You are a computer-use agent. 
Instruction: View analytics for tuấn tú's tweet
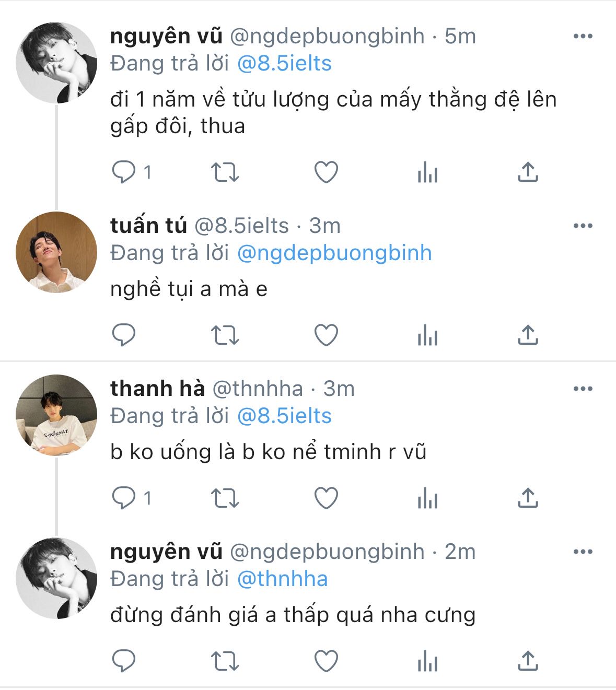pyautogui.click(x=427, y=335)
